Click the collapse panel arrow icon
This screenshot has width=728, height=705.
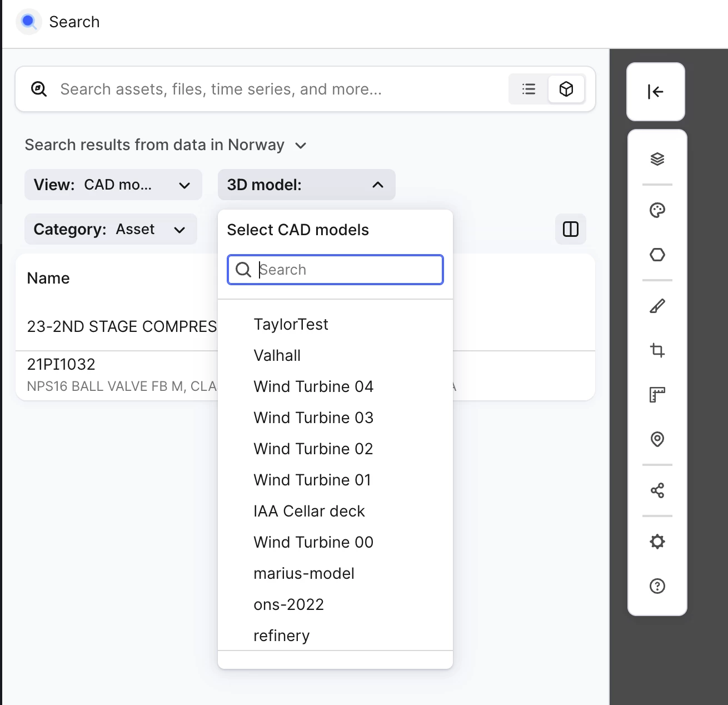(655, 92)
